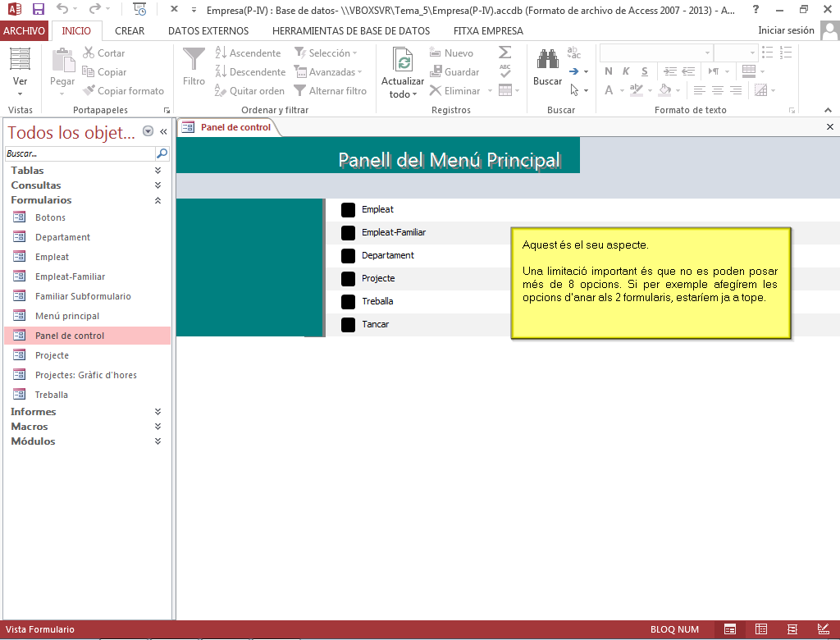840x640 pixels.
Task: Click Quitar orden
Action: 249,90
